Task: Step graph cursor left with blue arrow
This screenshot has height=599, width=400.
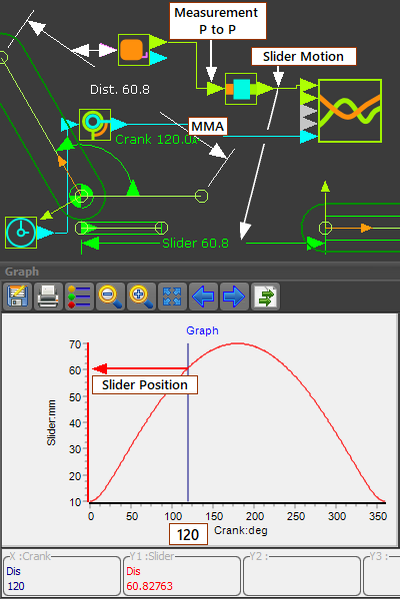Action: (x=203, y=296)
